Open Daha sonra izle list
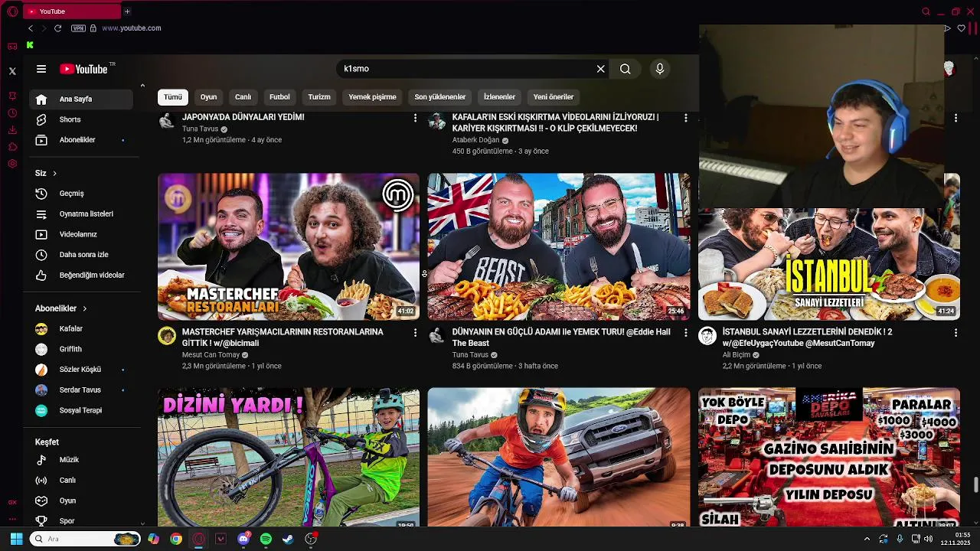The height and width of the screenshot is (551, 980). coord(81,255)
